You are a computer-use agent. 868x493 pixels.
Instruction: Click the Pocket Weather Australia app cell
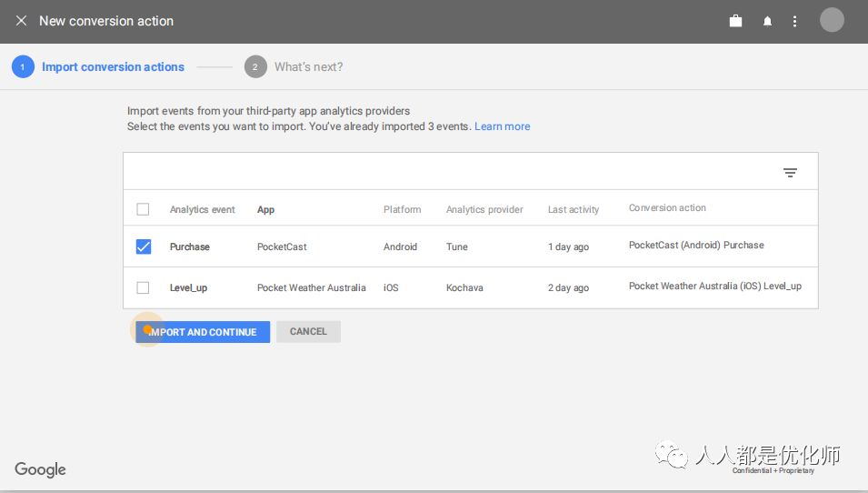[x=311, y=287]
